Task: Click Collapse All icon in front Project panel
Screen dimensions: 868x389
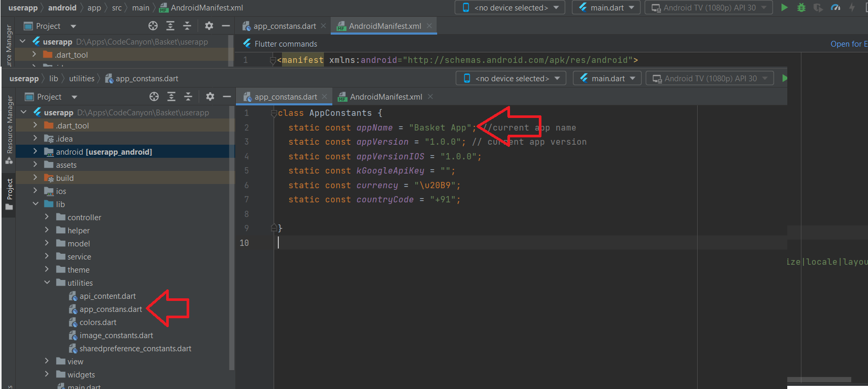Action: click(x=188, y=96)
